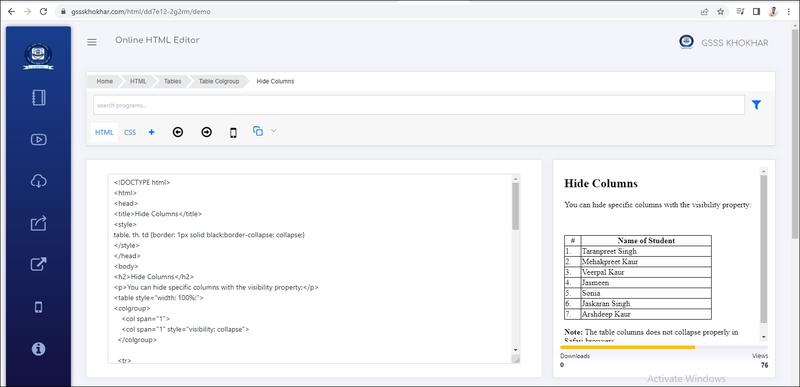Click the code editor scroll down arrow

pyautogui.click(x=515, y=350)
